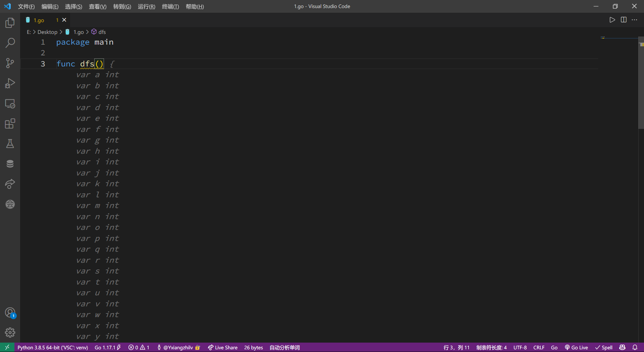Screen dimensions: 644x352
Task: Toggle Go Live server in status bar
Action: tap(576, 348)
